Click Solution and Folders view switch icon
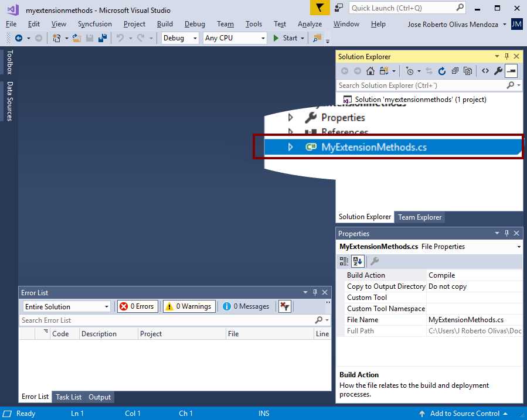Image resolution: width=527 pixels, height=420 pixels. tap(384, 71)
